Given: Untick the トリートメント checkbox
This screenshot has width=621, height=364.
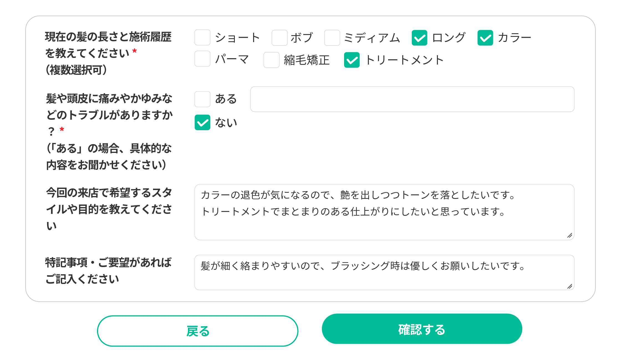Looking at the screenshot, I should (x=352, y=60).
